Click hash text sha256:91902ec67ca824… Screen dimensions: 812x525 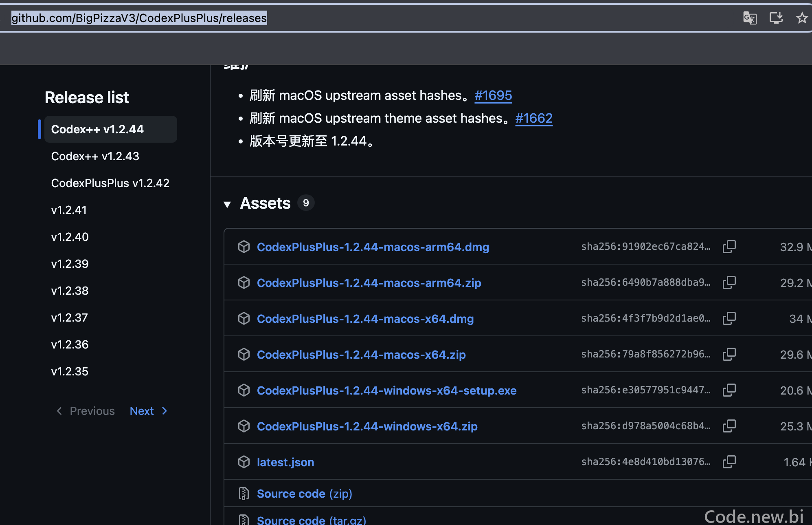tap(646, 247)
